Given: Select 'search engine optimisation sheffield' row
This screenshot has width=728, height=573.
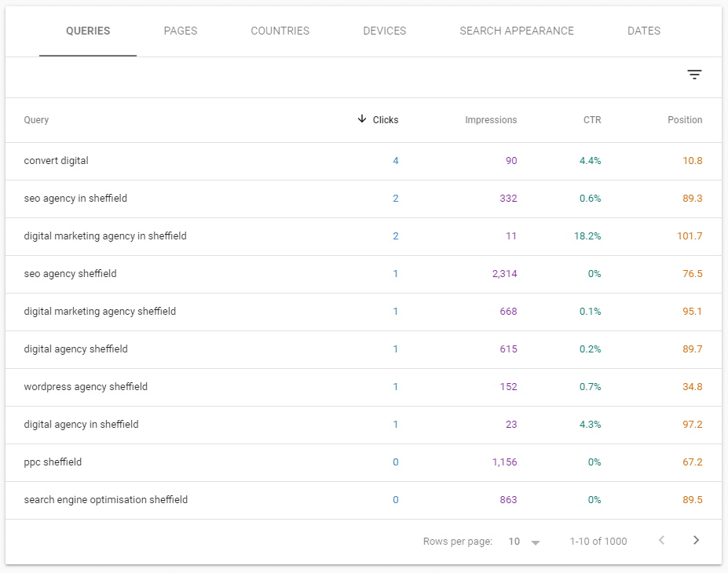Looking at the screenshot, I should click(x=106, y=500).
